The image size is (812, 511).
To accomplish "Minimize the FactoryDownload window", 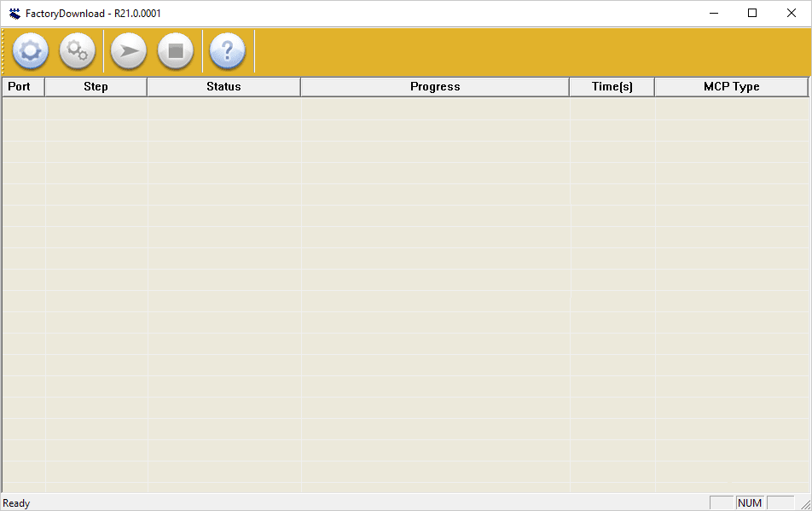I will coord(714,14).
